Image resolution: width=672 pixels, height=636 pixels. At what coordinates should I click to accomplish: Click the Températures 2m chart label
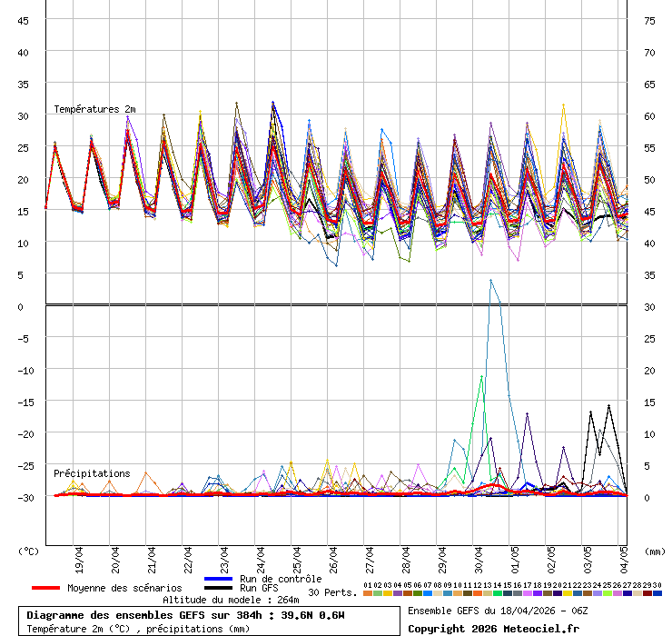tap(94, 109)
